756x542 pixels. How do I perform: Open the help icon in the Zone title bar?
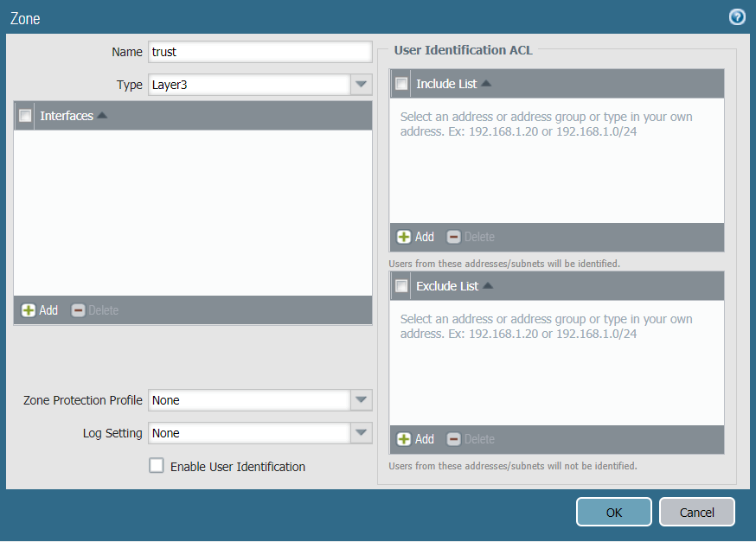[737, 17]
